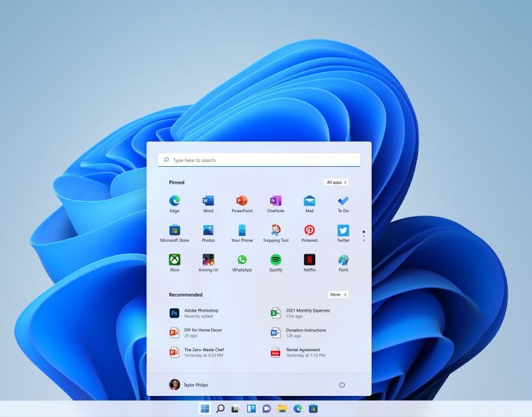
Task: Launch the Photos app
Action: coord(208,233)
